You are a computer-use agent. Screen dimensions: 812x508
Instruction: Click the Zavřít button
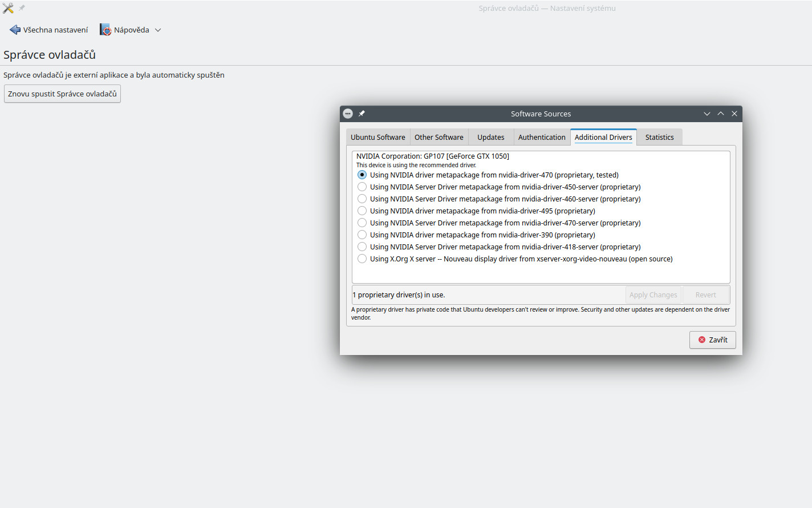[713, 340]
